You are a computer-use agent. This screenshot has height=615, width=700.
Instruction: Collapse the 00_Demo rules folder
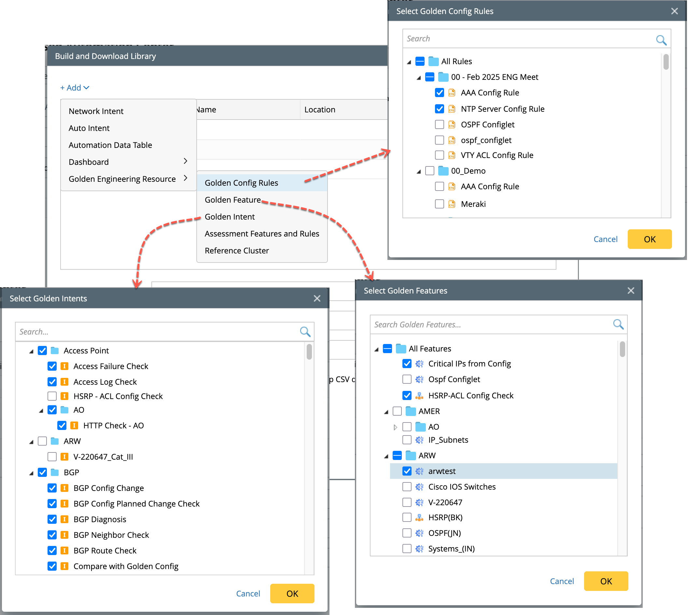pyautogui.click(x=418, y=171)
